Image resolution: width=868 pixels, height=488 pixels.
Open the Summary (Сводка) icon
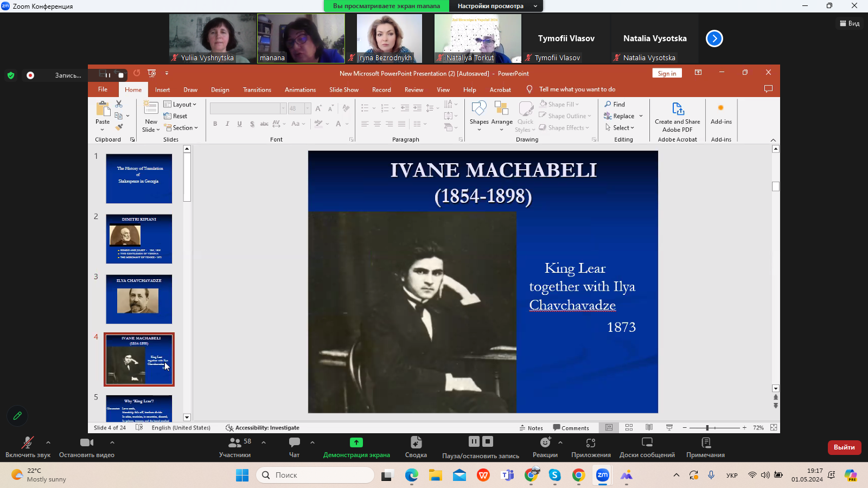(x=416, y=443)
